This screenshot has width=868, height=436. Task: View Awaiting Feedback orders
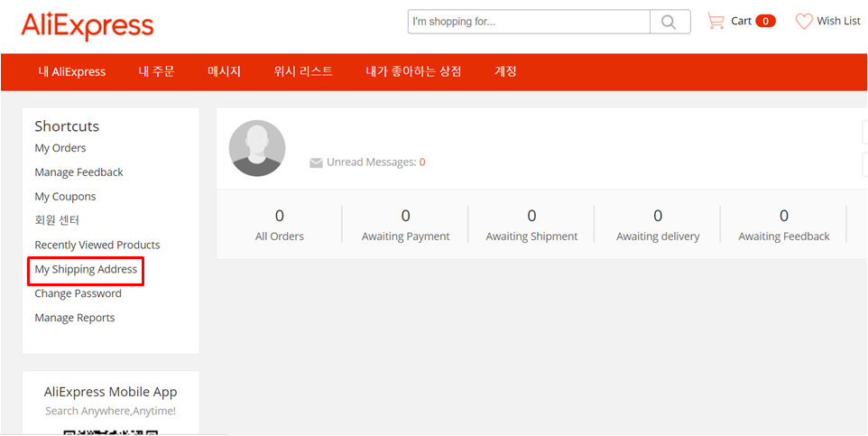coord(784,225)
